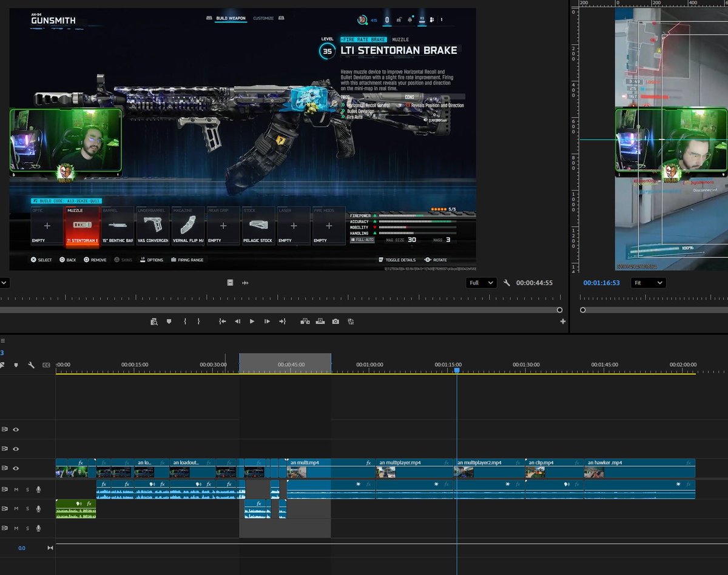Click the 00:00:44:55 timecode field
Screen dimensions: 728x575
point(534,283)
